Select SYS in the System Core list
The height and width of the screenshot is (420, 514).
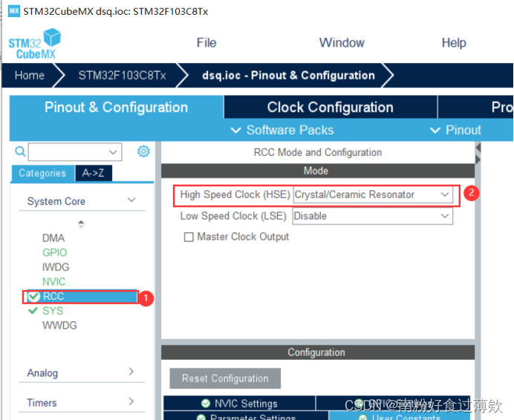click(x=53, y=311)
